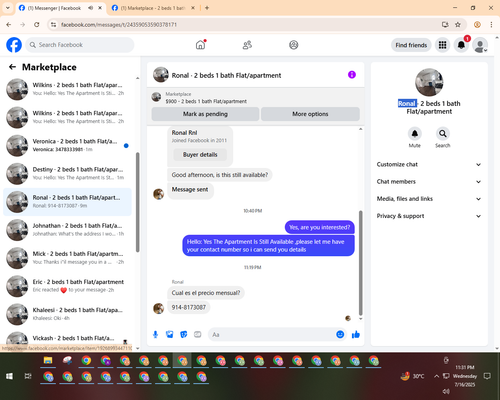Send a voice clip using the microphone icon
Image resolution: width=500 pixels, height=400 pixels.
[155, 334]
